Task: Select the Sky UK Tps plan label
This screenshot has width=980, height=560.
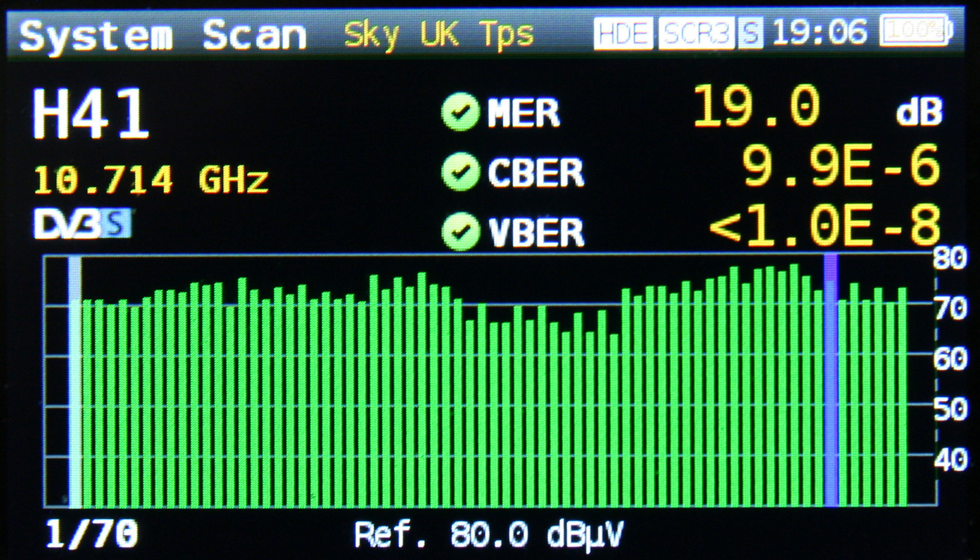Action: (439, 35)
